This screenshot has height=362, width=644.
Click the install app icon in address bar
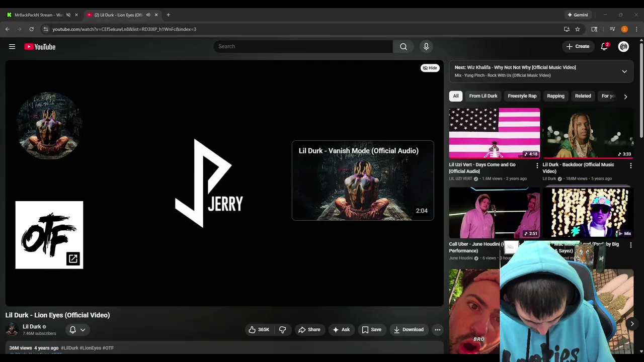point(567,29)
